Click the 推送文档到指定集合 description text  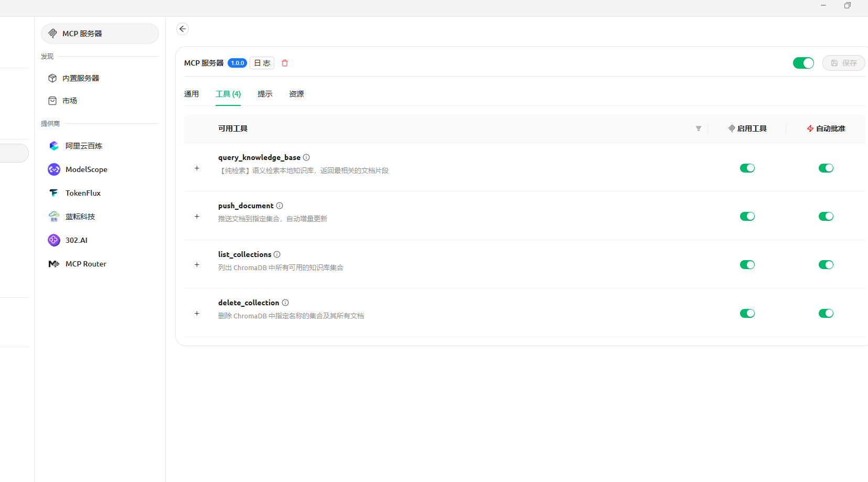point(273,219)
